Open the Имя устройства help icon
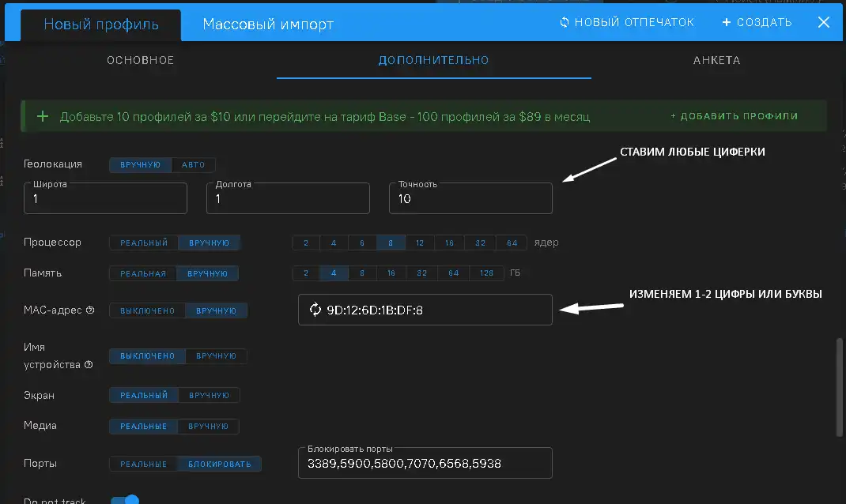 pyautogui.click(x=89, y=365)
